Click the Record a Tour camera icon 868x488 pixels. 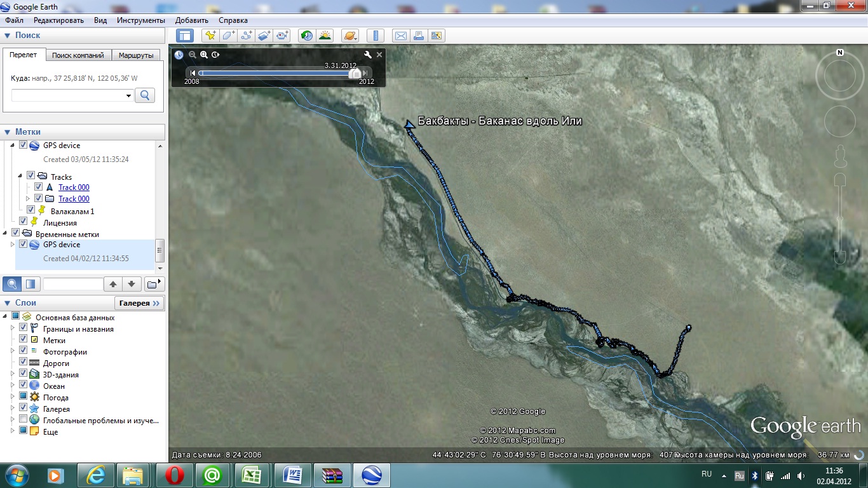click(283, 36)
